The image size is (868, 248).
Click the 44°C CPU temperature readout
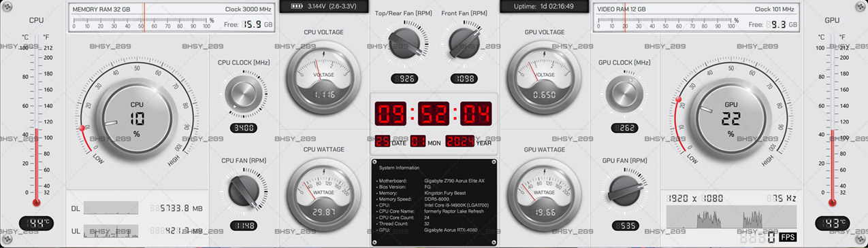point(37,223)
